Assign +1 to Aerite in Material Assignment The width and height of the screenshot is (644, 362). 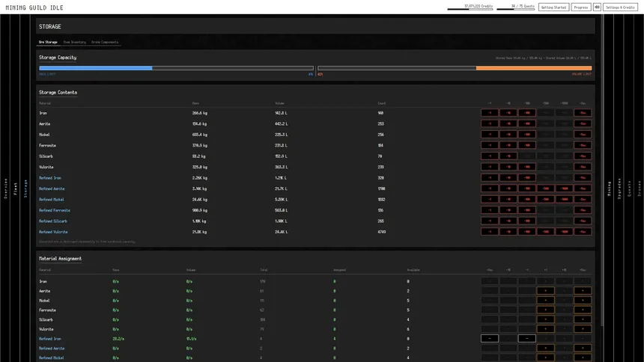(545, 291)
